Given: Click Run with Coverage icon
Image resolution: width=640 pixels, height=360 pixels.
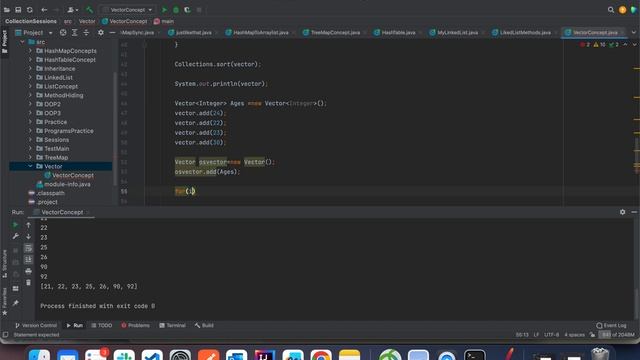Looking at the screenshot, I should (187, 10).
